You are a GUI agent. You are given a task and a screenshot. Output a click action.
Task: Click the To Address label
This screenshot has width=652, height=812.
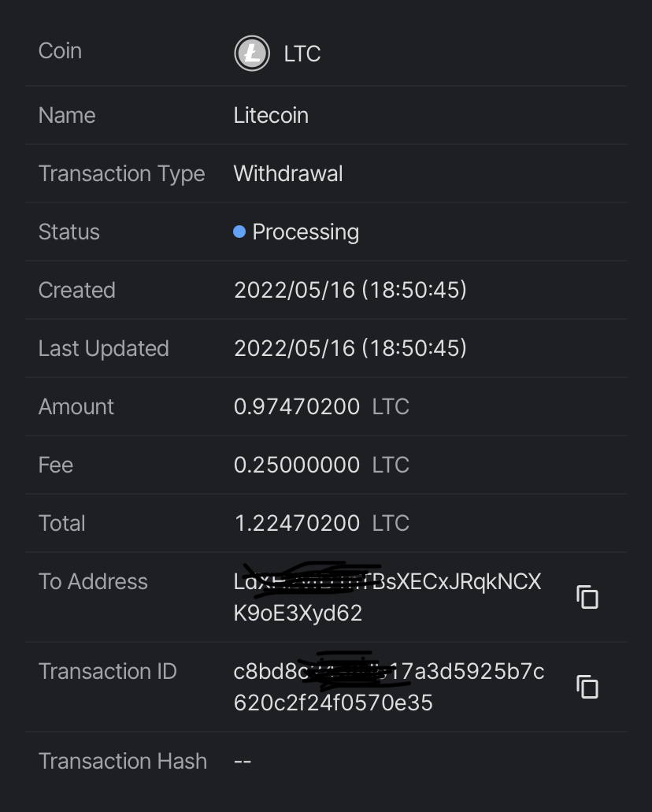coord(93,581)
